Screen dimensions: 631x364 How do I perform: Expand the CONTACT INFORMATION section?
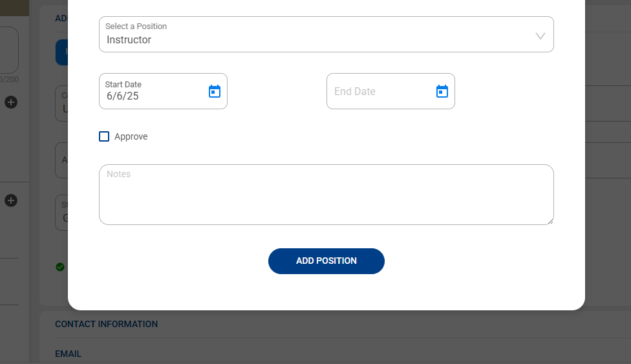(x=106, y=324)
